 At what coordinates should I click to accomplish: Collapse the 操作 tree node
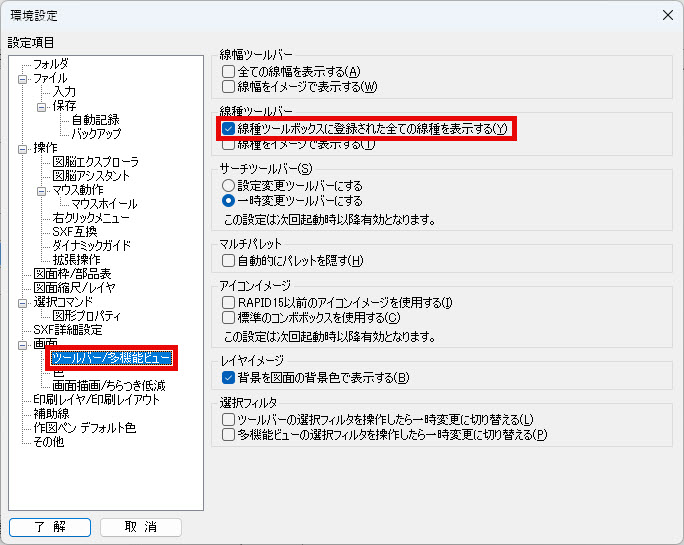tap(22, 149)
